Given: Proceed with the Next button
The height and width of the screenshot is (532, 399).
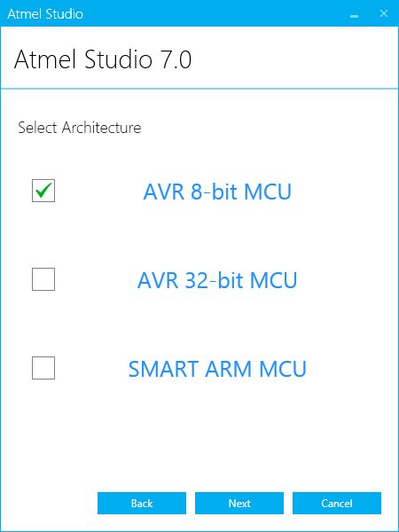Looking at the screenshot, I should [239, 503].
